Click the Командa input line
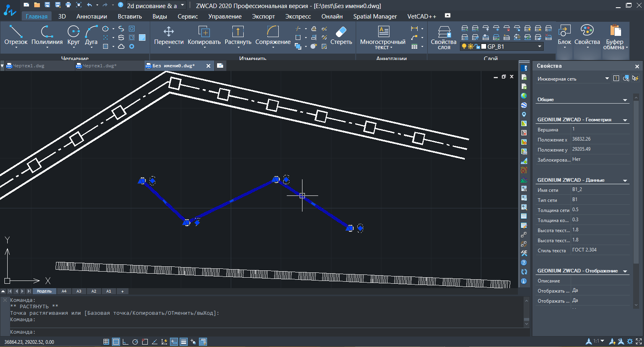The width and height of the screenshot is (644, 347). 266,332
